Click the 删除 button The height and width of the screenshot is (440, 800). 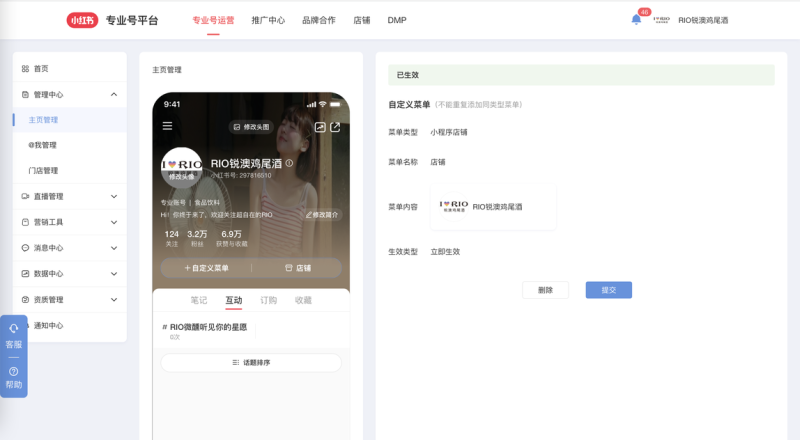545,290
